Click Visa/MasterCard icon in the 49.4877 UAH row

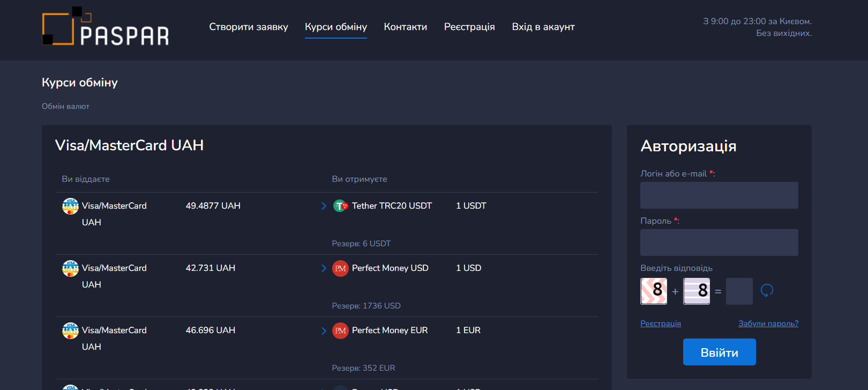click(70, 206)
